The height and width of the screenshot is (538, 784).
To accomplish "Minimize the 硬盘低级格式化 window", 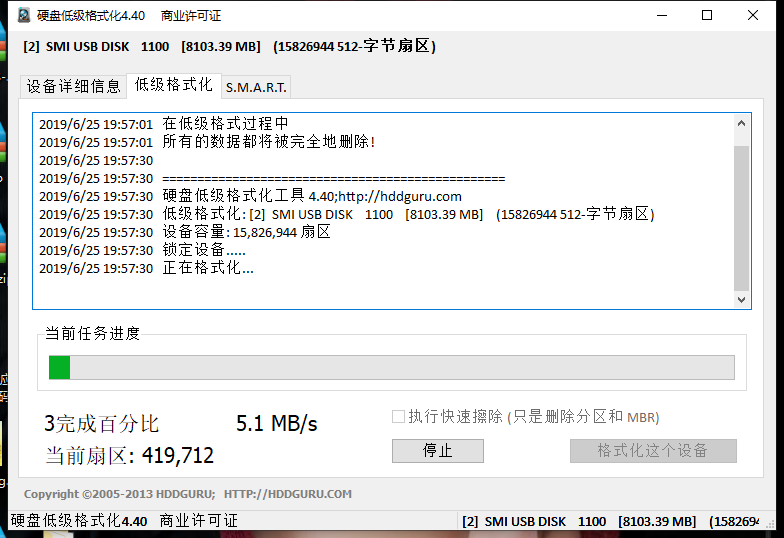I will tap(660, 15).
